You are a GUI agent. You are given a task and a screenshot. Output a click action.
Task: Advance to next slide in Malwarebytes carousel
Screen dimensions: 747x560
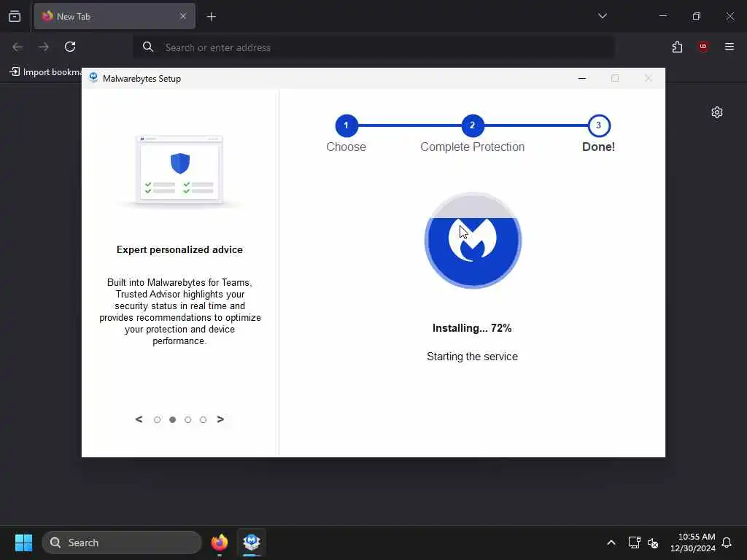pyautogui.click(x=220, y=419)
